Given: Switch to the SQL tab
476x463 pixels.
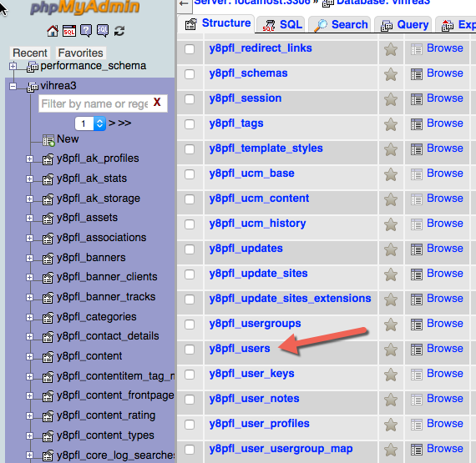Looking at the screenshot, I should click(282, 24).
